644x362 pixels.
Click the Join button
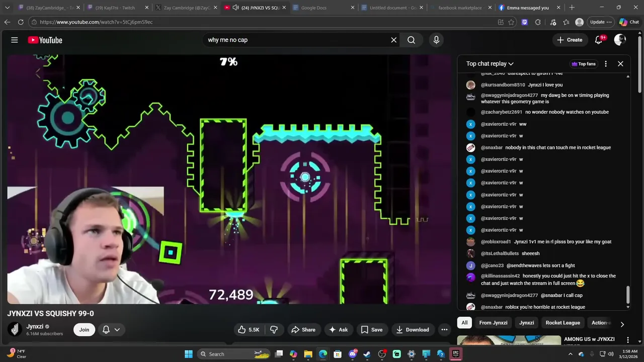coord(84,330)
